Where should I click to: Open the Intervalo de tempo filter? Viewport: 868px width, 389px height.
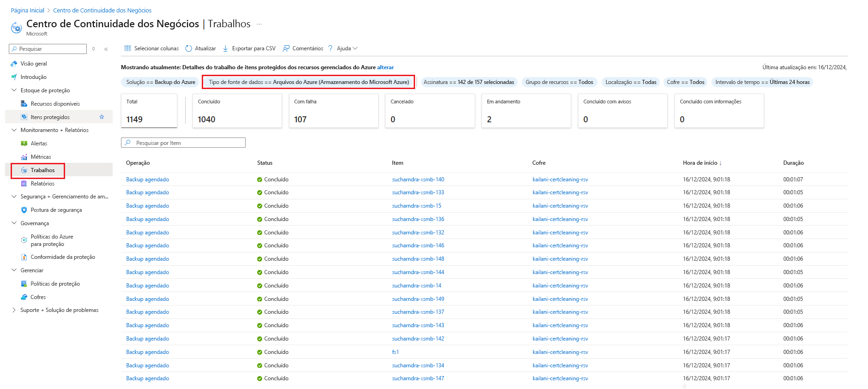point(762,82)
